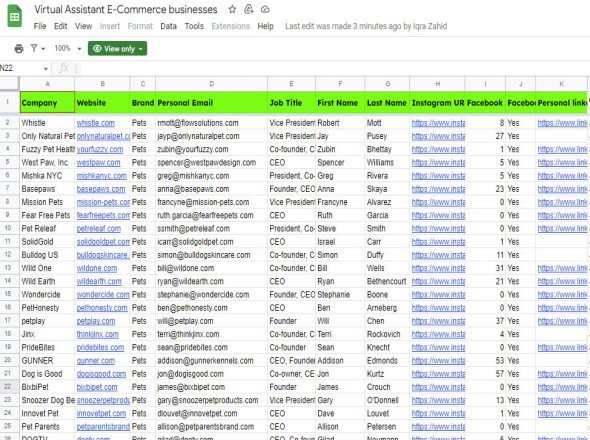This screenshot has width=590, height=440.
Task: Select the select-all corner box
Action: [x=9, y=84]
